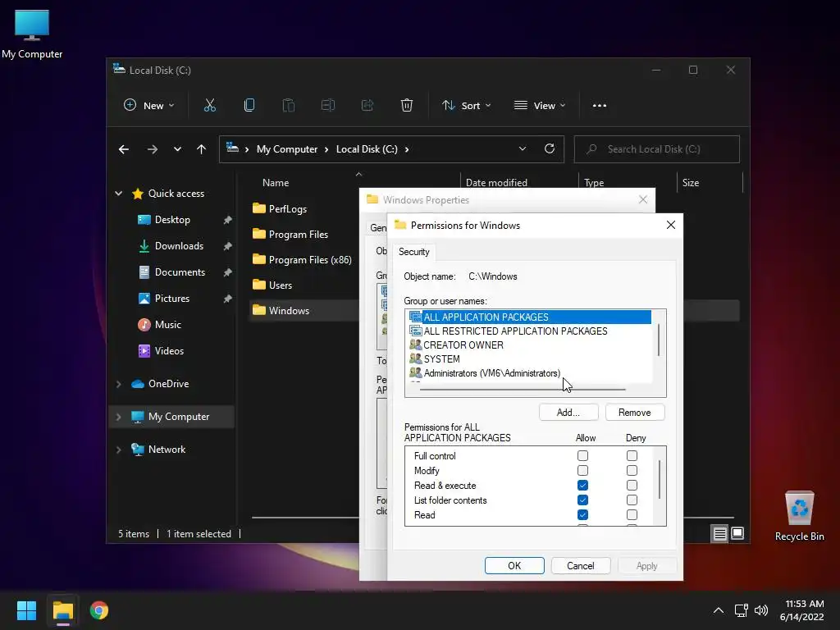Screen dimensions: 840x630
Task: Click Cancel in Permissions dialog
Action: [x=580, y=566]
